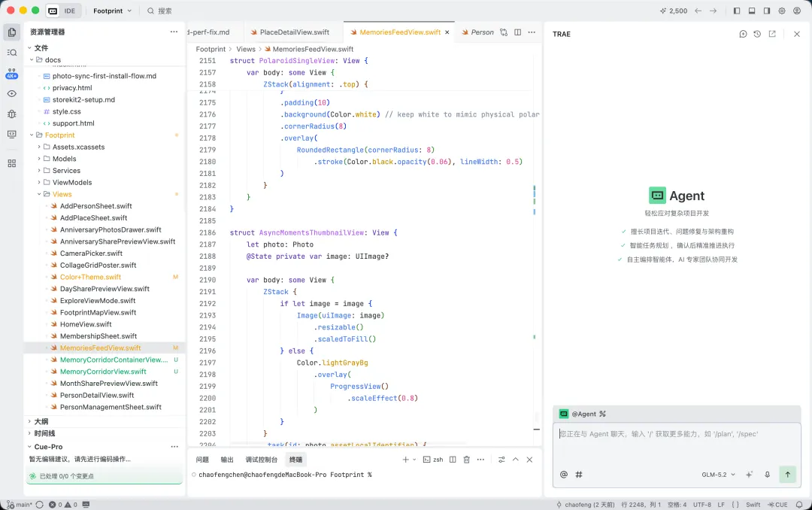Switch to the 问题 problems tab
The height and width of the screenshot is (510, 812).
[202, 460]
